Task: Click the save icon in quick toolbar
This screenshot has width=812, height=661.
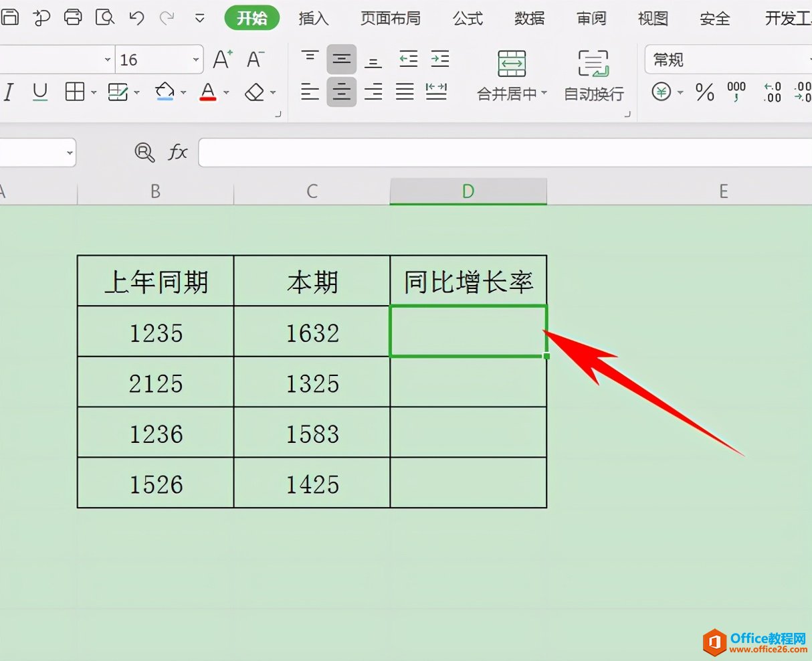Action: click(x=9, y=17)
